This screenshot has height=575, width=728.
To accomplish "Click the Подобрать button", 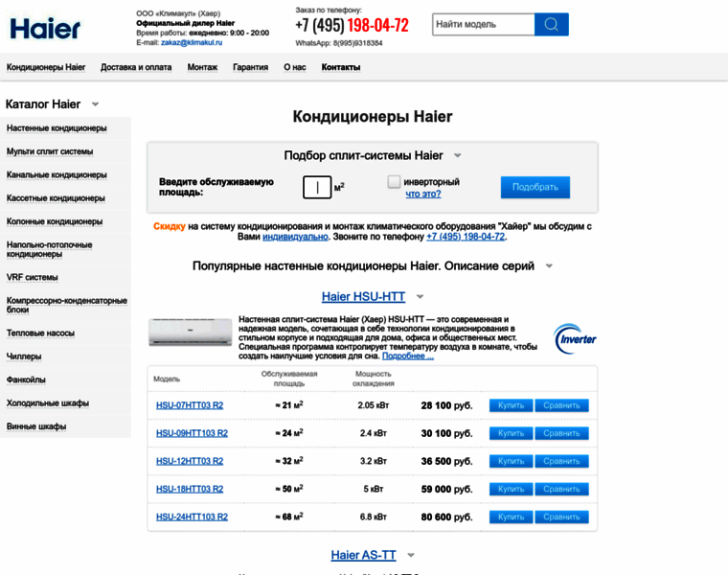I will [x=535, y=187].
